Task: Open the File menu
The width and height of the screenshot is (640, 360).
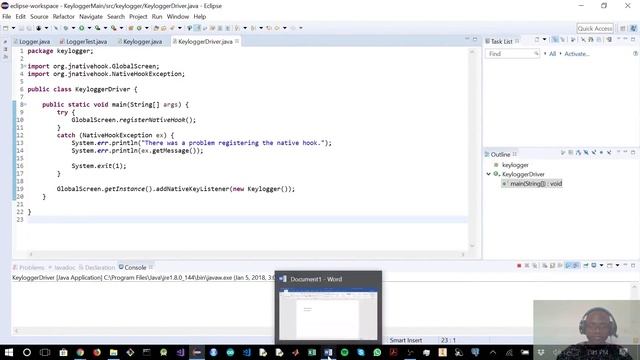Action: coord(7,17)
